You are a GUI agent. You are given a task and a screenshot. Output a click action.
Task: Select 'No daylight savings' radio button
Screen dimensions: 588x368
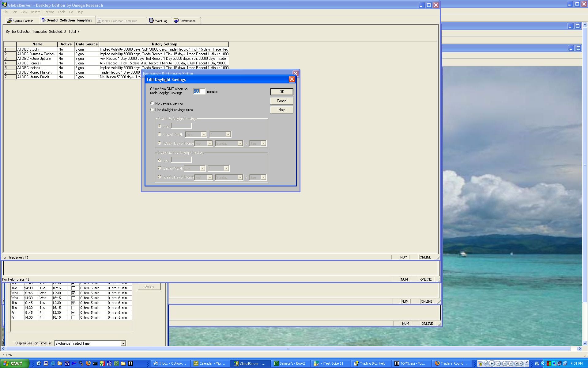pos(152,103)
